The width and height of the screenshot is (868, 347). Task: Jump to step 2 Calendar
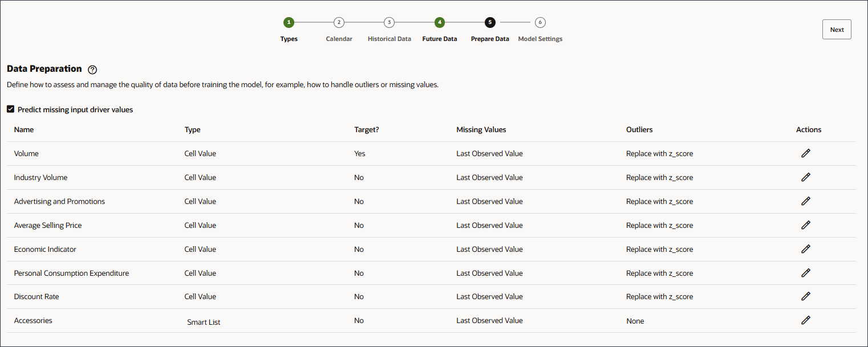click(339, 22)
